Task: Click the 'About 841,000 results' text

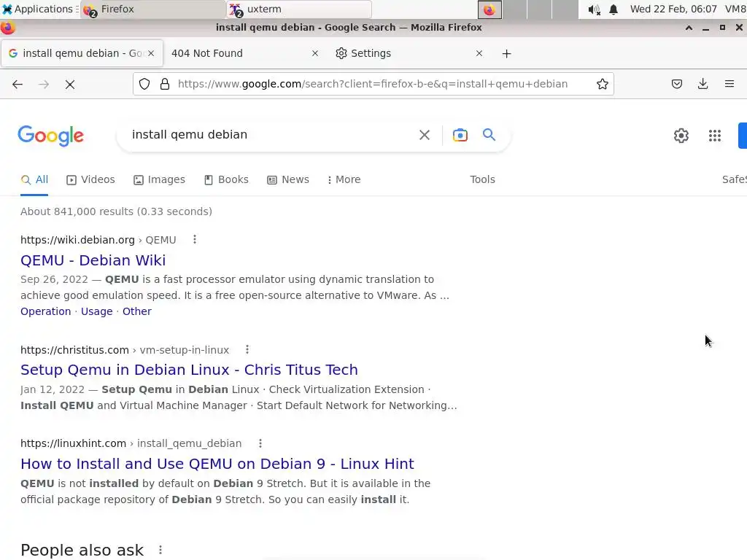Action: (116, 211)
